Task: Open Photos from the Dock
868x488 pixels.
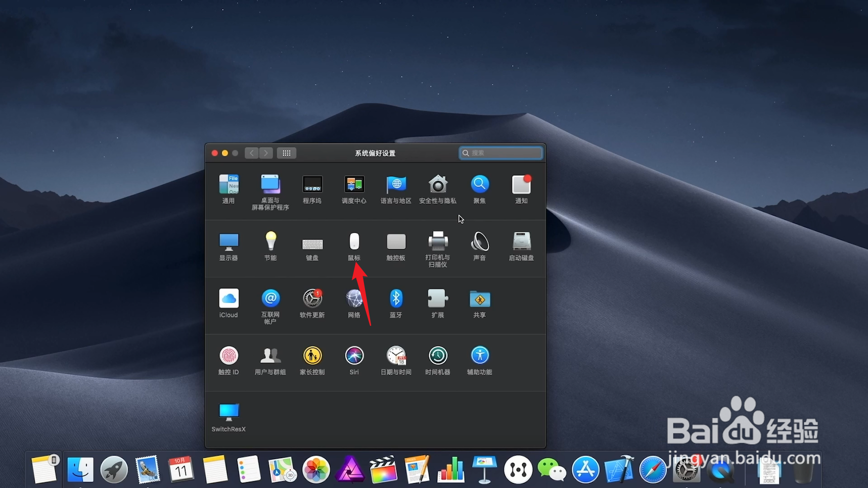Action: tap(316, 470)
